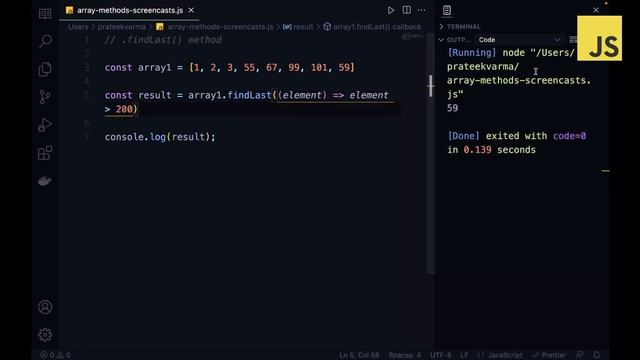Split the editor to the right
Viewport: 640px width, 360px height.
click(407, 10)
